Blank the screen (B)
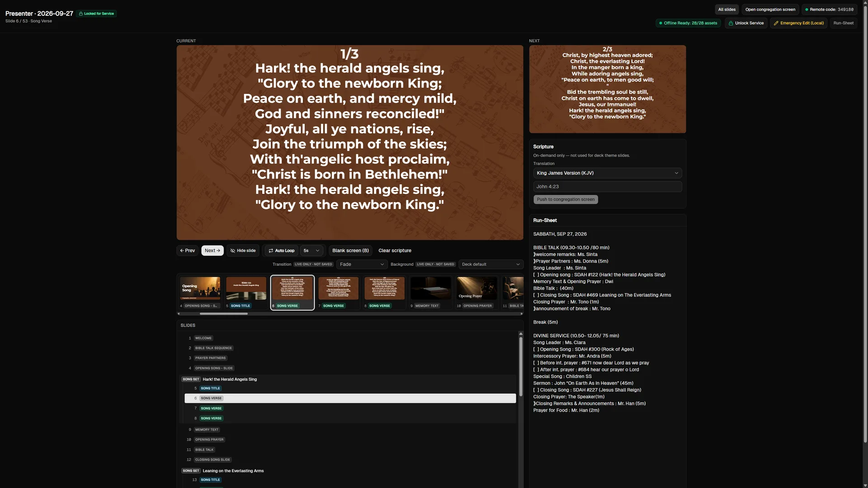 tap(350, 250)
